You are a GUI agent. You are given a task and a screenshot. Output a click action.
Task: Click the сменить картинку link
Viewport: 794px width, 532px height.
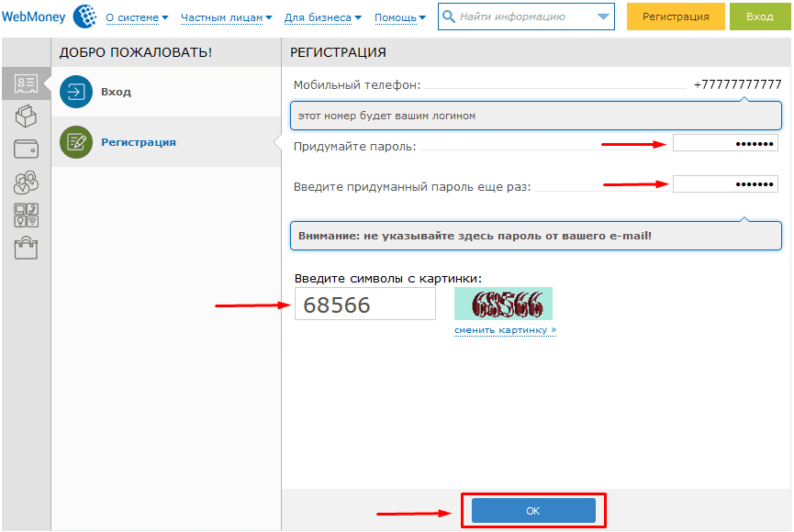506,330
